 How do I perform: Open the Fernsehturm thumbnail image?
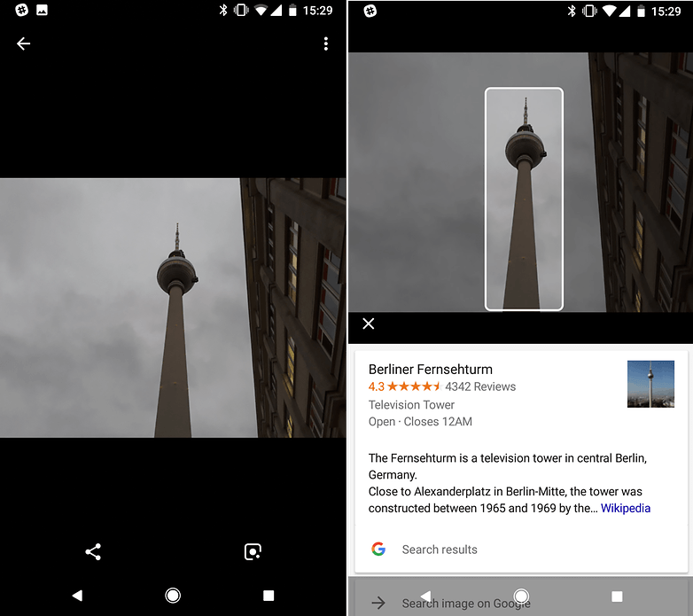pyautogui.click(x=650, y=384)
